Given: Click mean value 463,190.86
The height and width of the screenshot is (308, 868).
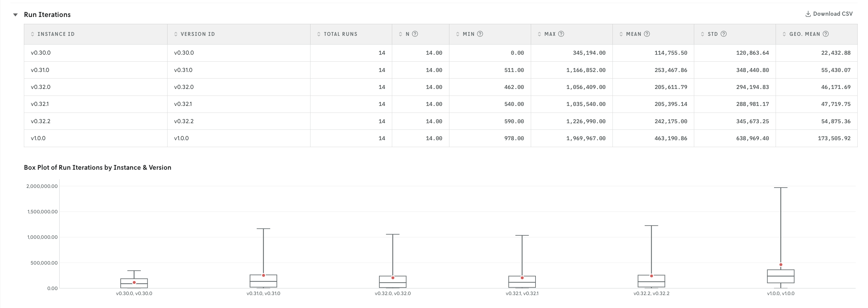Looking at the screenshot, I should [x=671, y=138].
